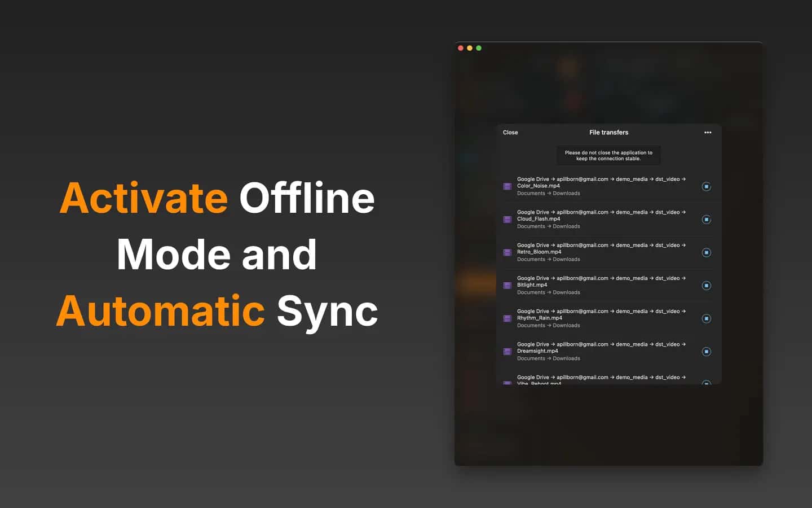Click the video file icon of Cloud_Flash.mp4
The width and height of the screenshot is (812, 508).
coord(507,220)
